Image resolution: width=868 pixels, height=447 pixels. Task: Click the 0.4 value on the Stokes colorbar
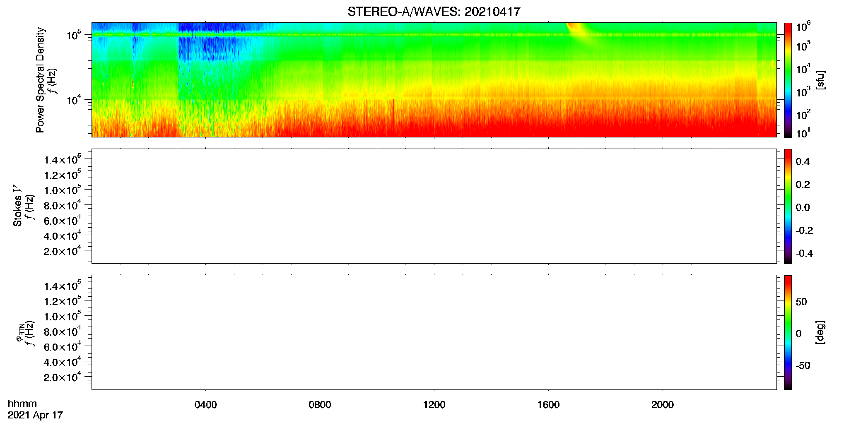803,162
